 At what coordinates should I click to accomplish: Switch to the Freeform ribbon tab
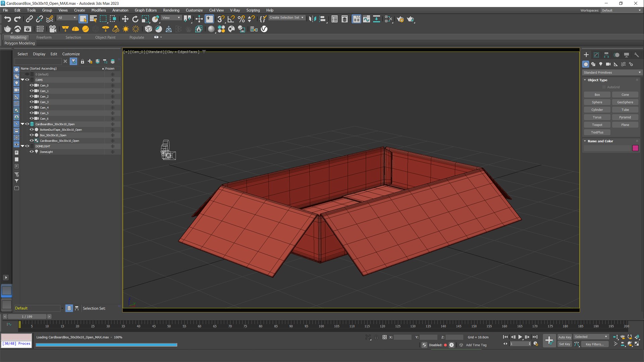point(44,37)
